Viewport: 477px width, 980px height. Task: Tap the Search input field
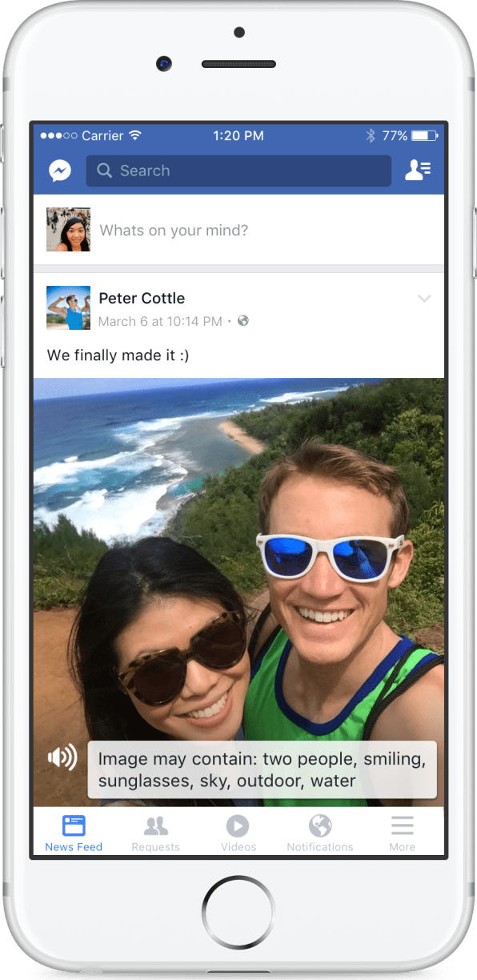click(238, 171)
